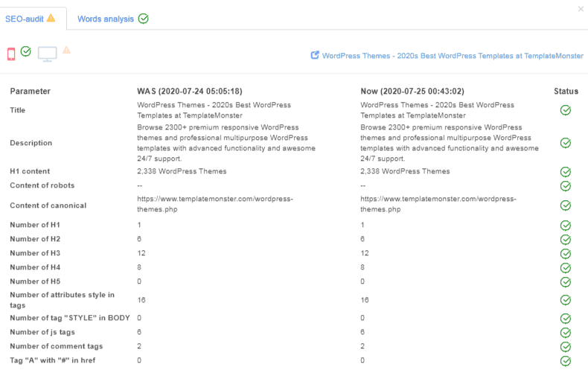
Task: Click the Now value 2,338 WordPress Themes
Action: [405, 171]
